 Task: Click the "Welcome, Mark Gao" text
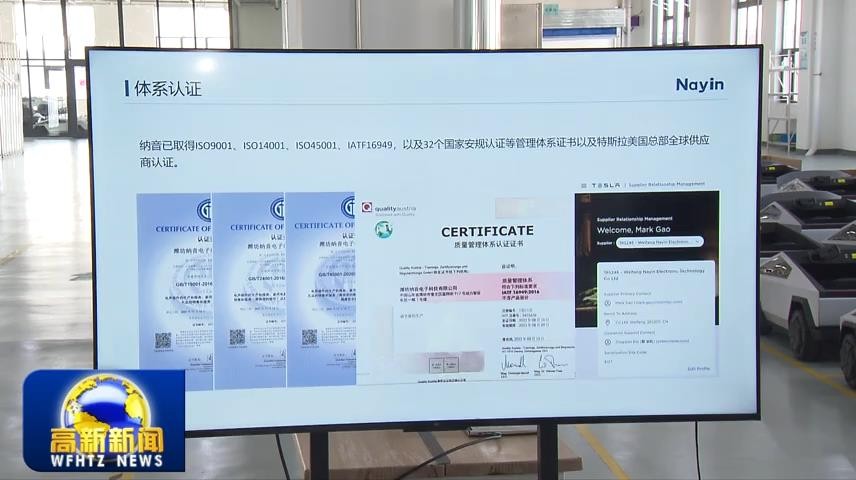633,230
